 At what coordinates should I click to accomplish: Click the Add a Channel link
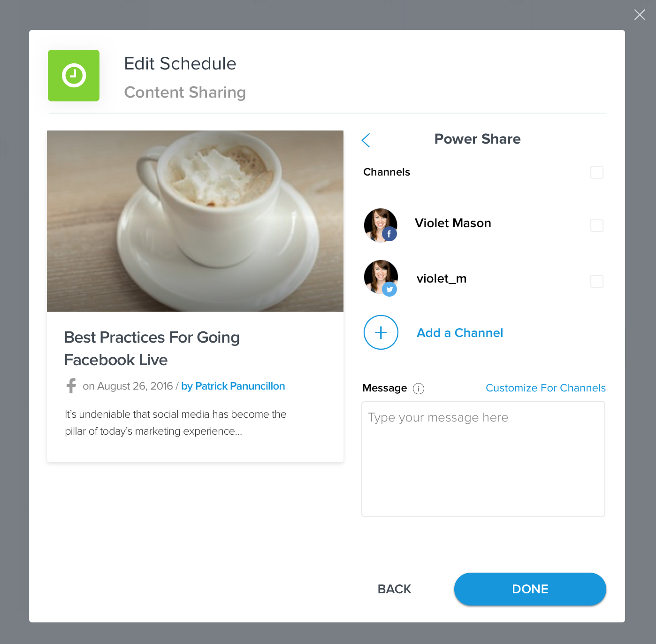[x=460, y=333]
